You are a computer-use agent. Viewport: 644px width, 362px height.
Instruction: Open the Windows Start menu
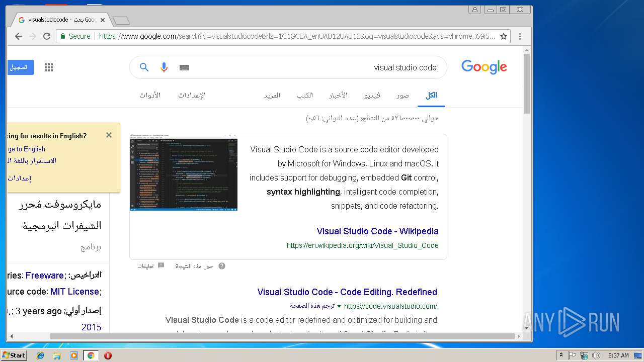(14, 355)
